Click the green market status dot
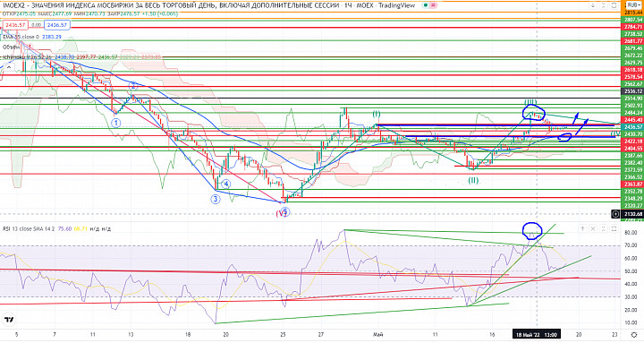Image resolution: width=644 pixels, height=343 pixels. pos(427,5)
